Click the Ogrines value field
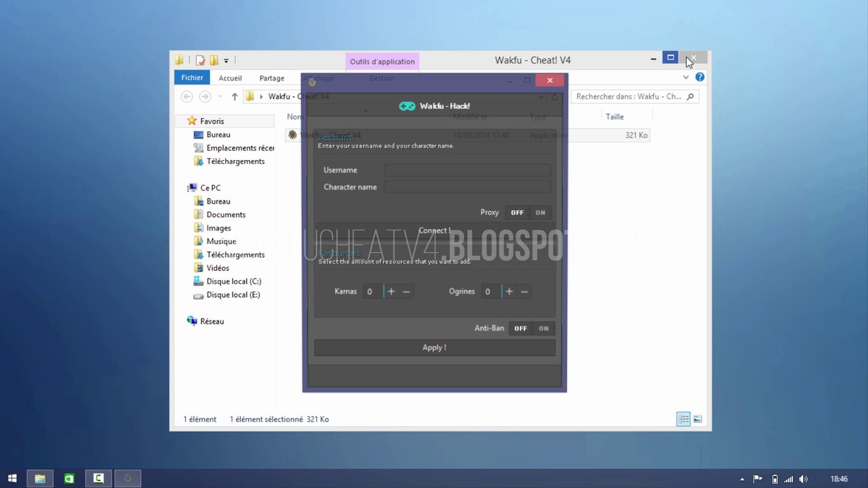Screen dimensions: 868x488 pyautogui.click(x=491, y=291)
